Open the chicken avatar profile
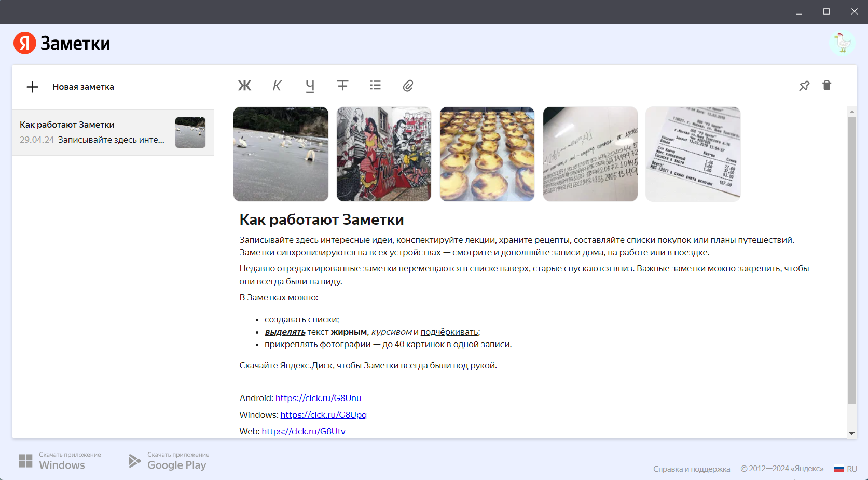This screenshot has width=868, height=480. [842, 43]
